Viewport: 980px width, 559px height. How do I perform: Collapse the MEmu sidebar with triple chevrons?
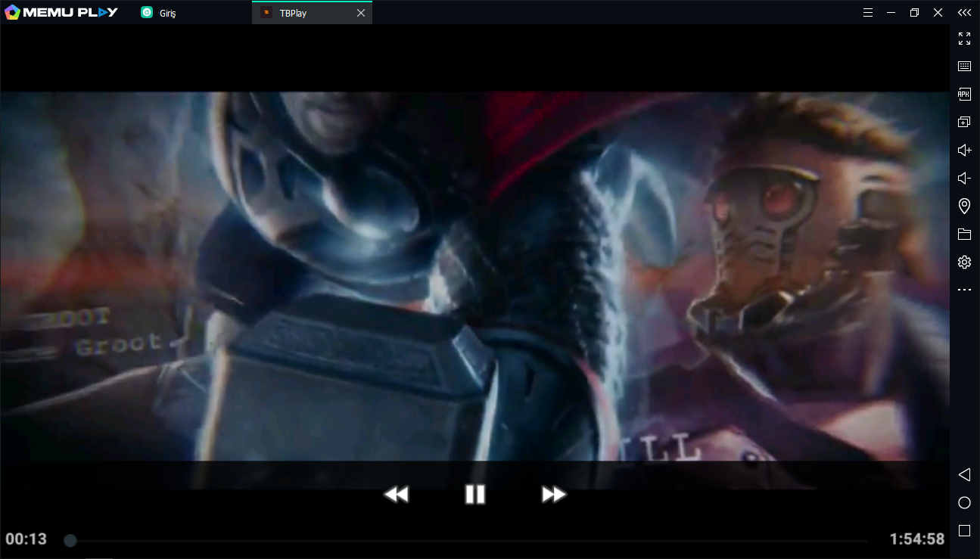964,13
